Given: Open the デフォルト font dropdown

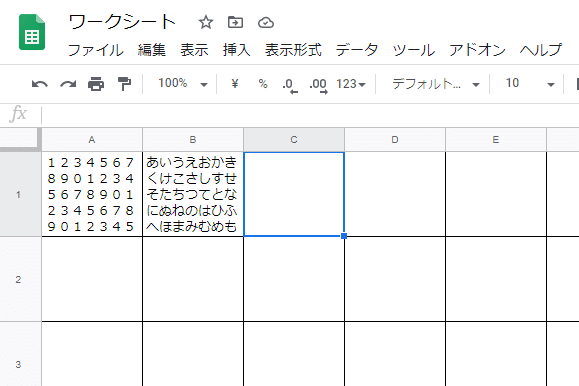Looking at the screenshot, I should click(436, 84).
